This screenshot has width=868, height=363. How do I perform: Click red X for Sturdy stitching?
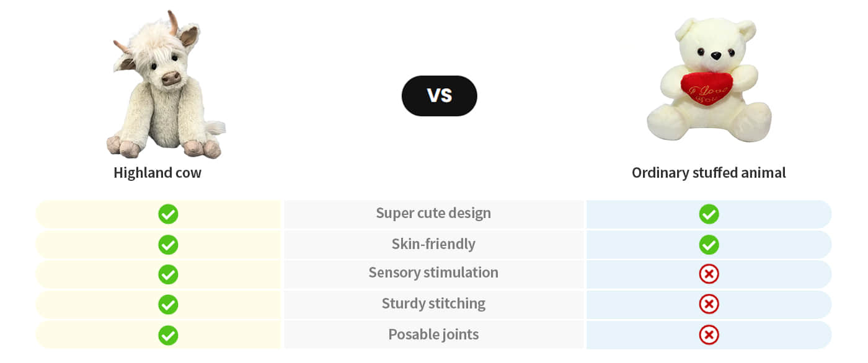pyautogui.click(x=709, y=304)
